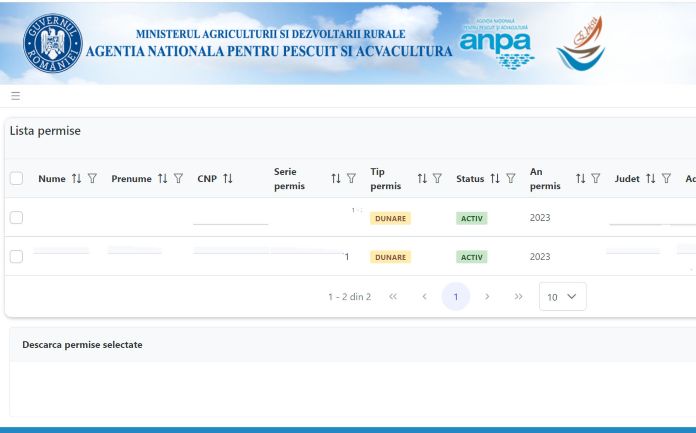Select page 1 in paginator

[x=455, y=297]
